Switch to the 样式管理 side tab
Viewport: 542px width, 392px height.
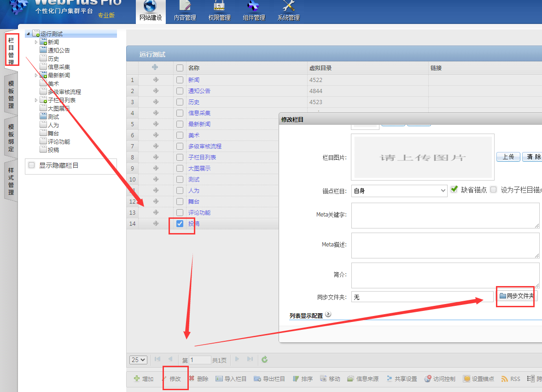point(11,181)
